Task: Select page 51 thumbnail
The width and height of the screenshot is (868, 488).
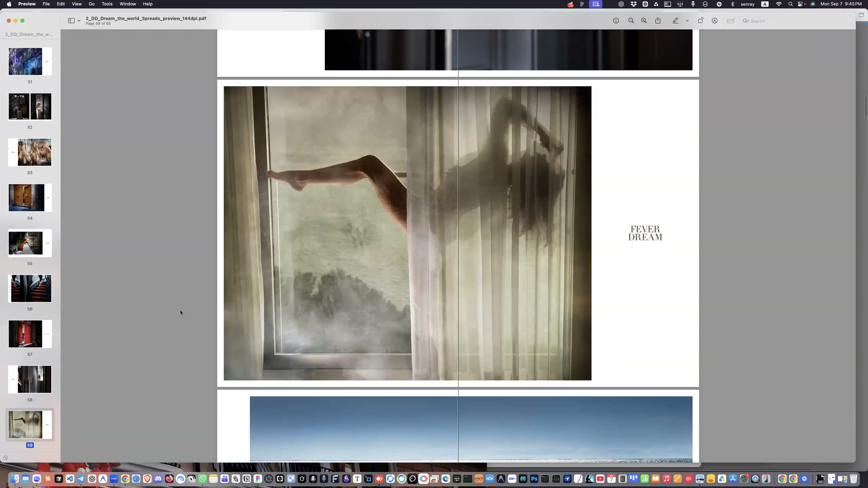Action: coord(30,61)
